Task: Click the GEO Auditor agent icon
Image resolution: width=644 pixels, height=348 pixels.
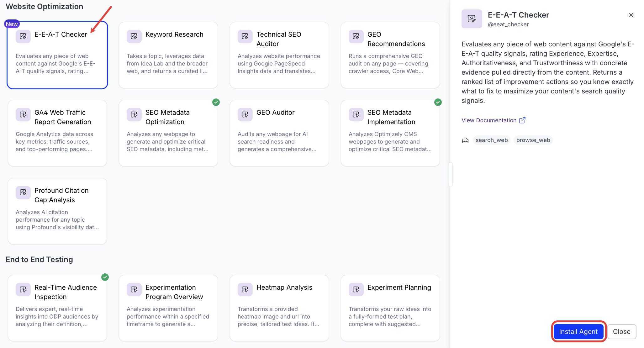Action: [x=245, y=114]
